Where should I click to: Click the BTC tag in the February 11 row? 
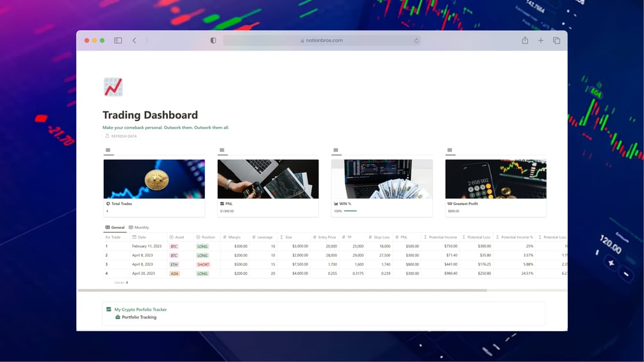click(x=174, y=246)
